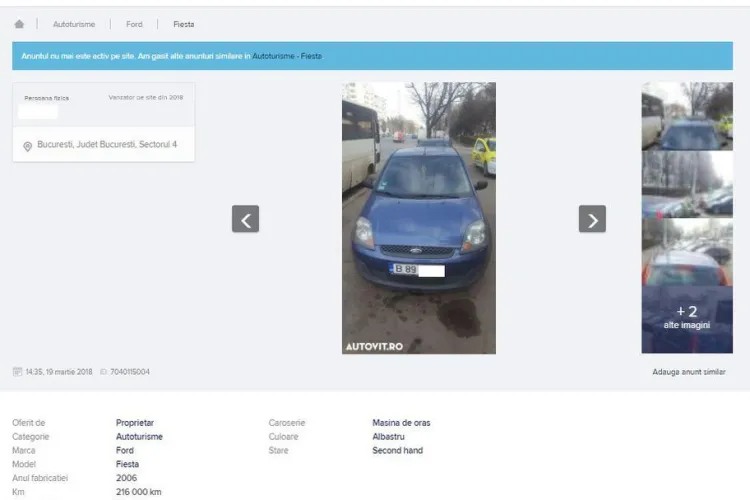Click the location pin icon
Image resolution: width=750 pixels, height=500 pixels.
click(28, 146)
